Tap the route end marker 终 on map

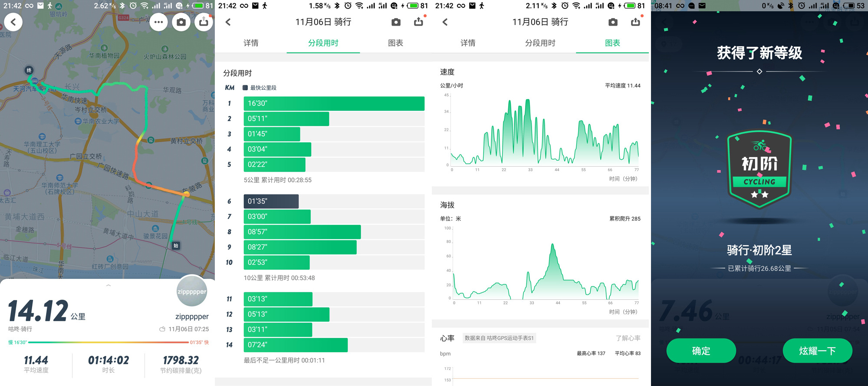point(29,70)
